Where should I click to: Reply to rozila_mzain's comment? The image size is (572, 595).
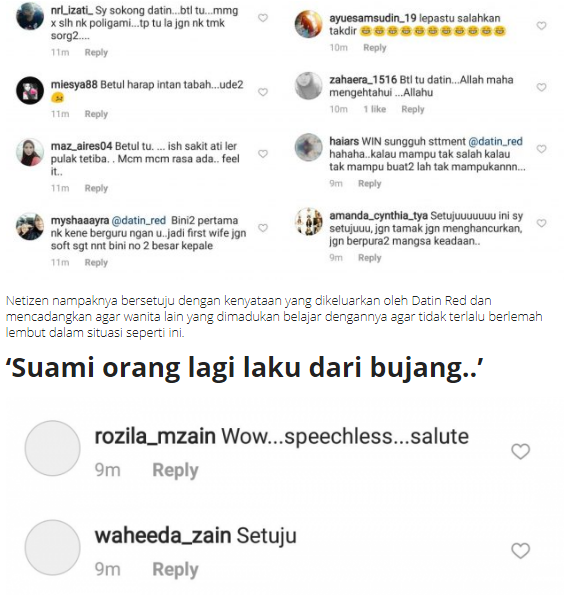coord(175,470)
